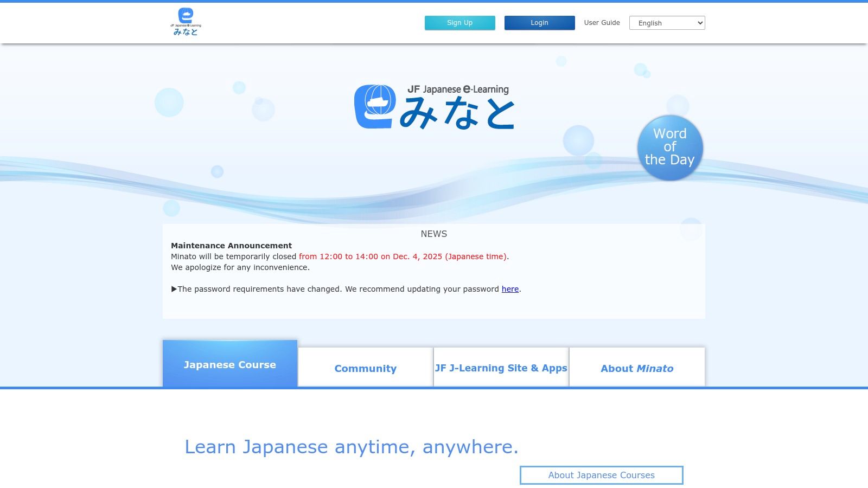
Task: Click the arrow before the password notice
Action: tap(175, 289)
